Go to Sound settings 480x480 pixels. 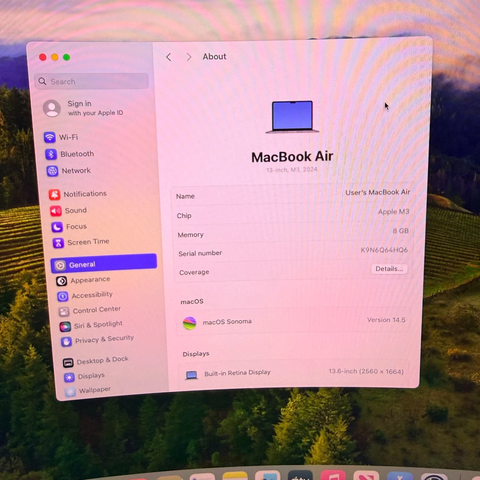tap(68, 210)
